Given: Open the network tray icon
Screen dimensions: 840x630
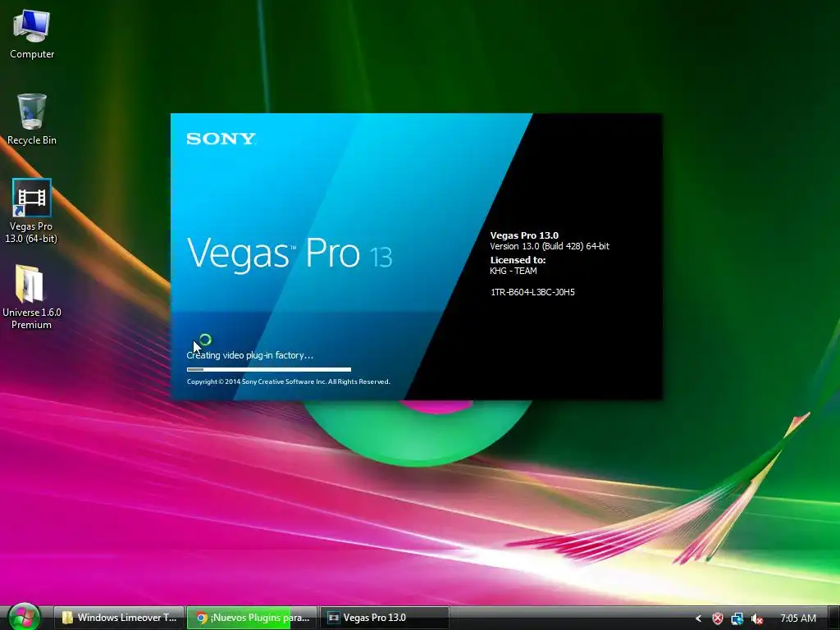Looking at the screenshot, I should click(737, 619).
